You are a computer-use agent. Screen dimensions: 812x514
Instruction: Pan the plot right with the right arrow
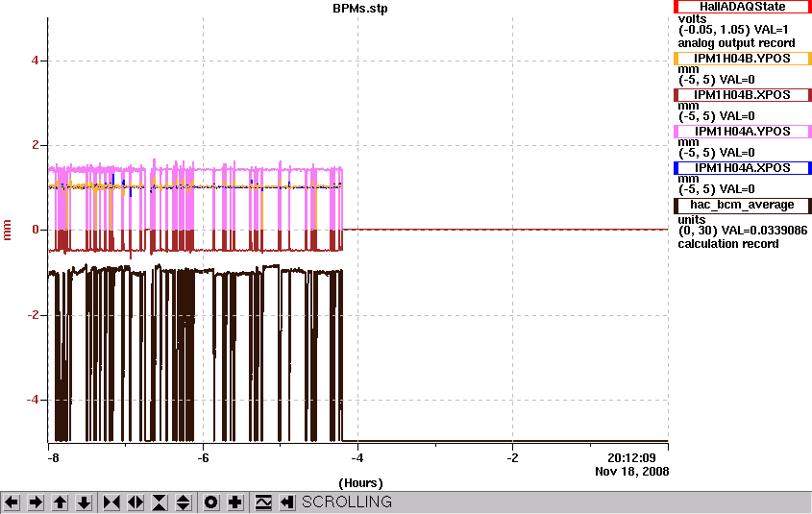[36, 502]
